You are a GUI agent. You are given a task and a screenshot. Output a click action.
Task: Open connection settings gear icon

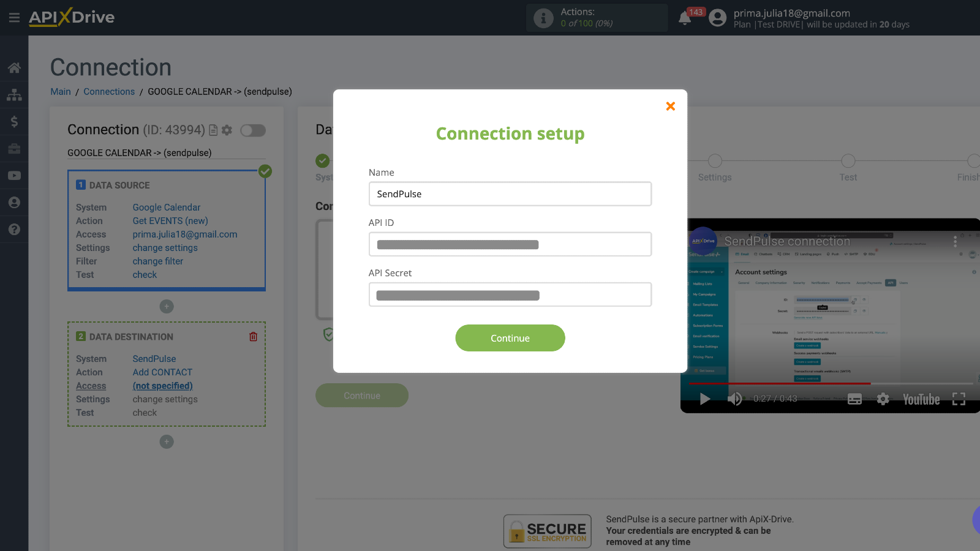[227, 130]
